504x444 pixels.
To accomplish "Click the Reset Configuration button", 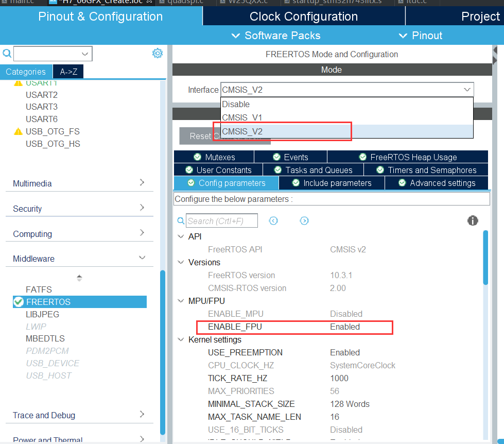I will pyautogui.click(x=200, y=136).
